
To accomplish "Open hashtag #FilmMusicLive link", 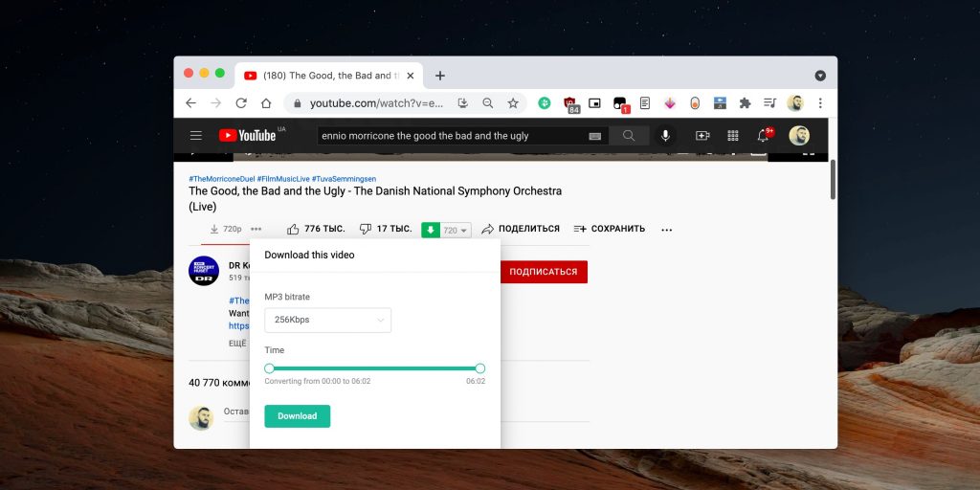I will [x=283, y=179].
